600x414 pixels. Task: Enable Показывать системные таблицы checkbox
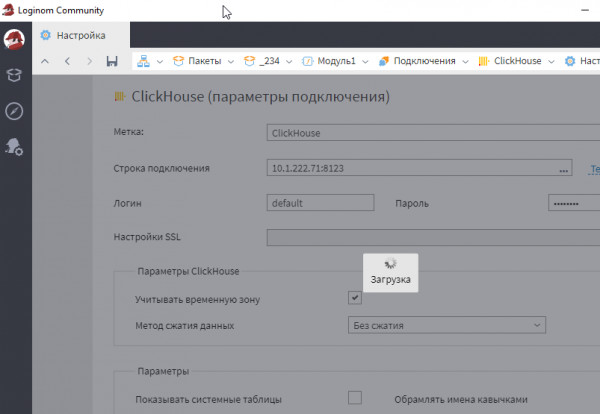355,398
